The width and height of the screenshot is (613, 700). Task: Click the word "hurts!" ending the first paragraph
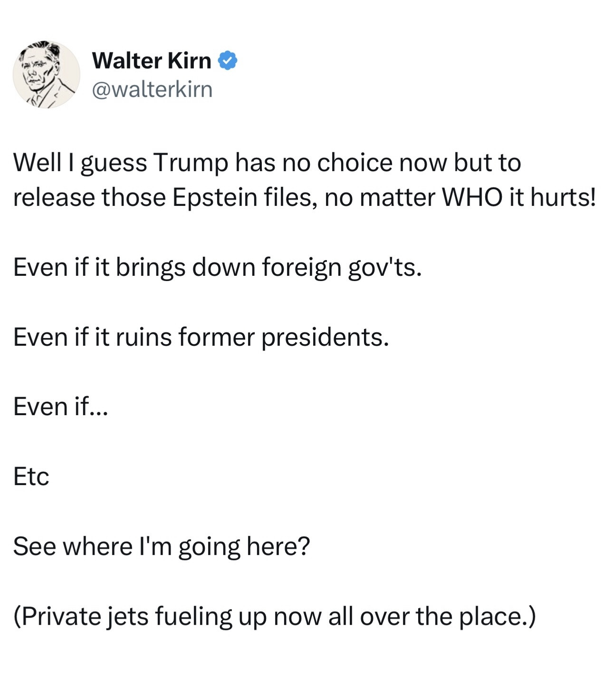(x=563, y=197)
